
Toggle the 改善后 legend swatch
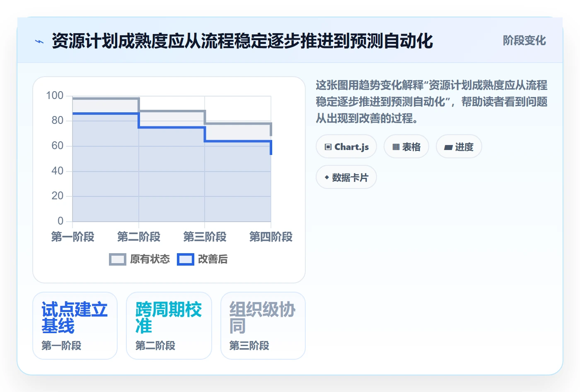186,259
